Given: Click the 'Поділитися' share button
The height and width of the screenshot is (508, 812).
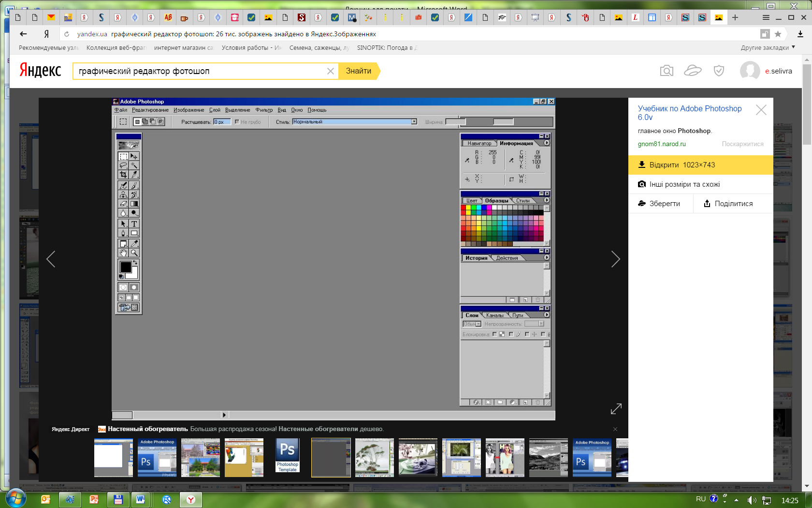Looking at the screenshot, I should 733,204.
